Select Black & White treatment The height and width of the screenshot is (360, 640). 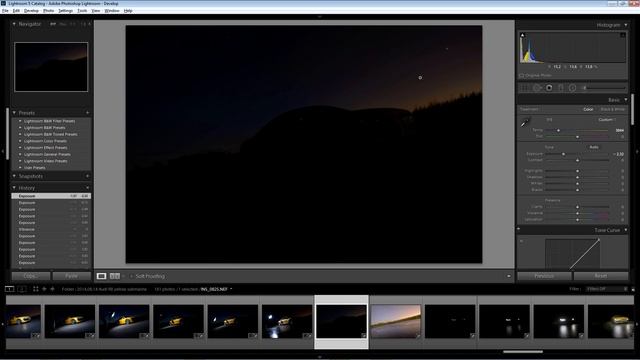tap(613, 109)
